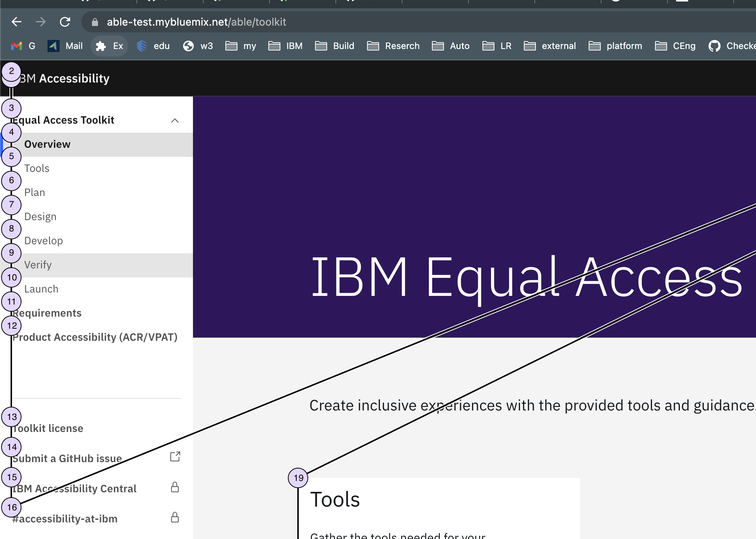Viewport: 756px width, 539px height.
Task: Click the browser back arrow
Action: [x=17, y=22]
